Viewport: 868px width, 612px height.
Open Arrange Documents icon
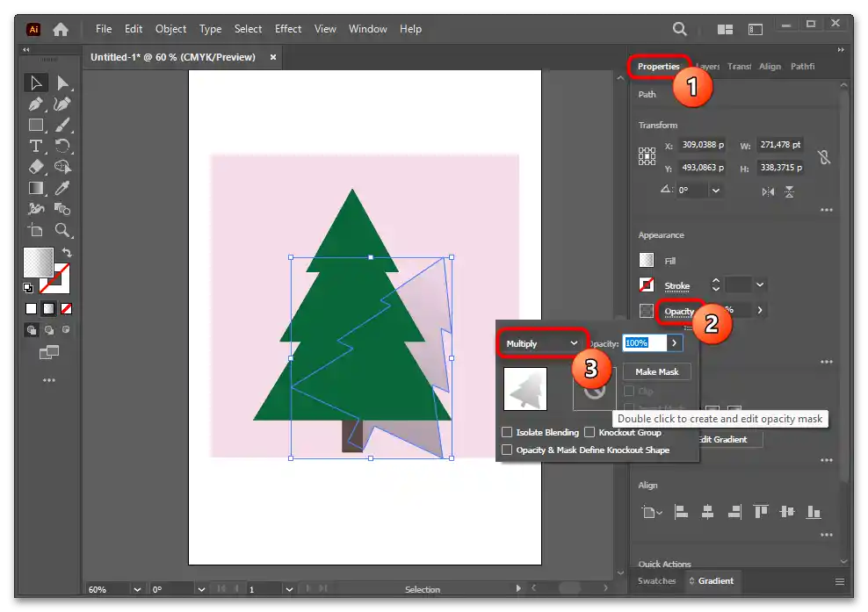[725, 29]
